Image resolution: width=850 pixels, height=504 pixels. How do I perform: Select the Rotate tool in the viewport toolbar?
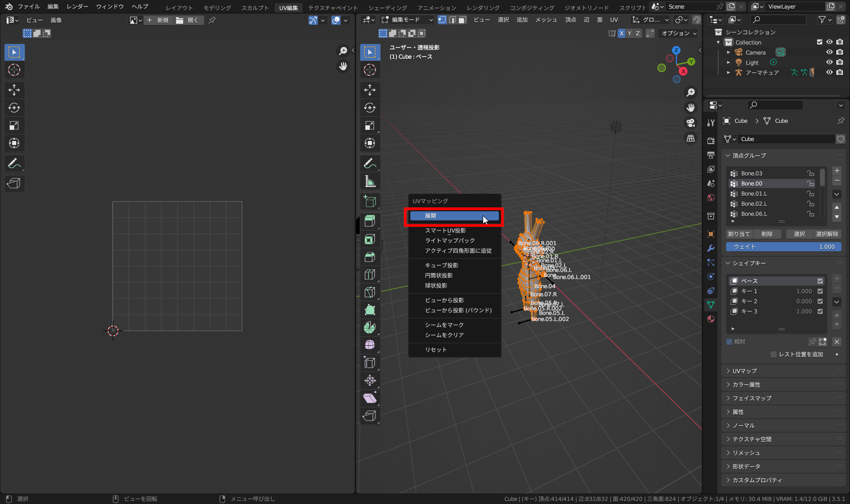pyautogui.click(x=370, y=107)
